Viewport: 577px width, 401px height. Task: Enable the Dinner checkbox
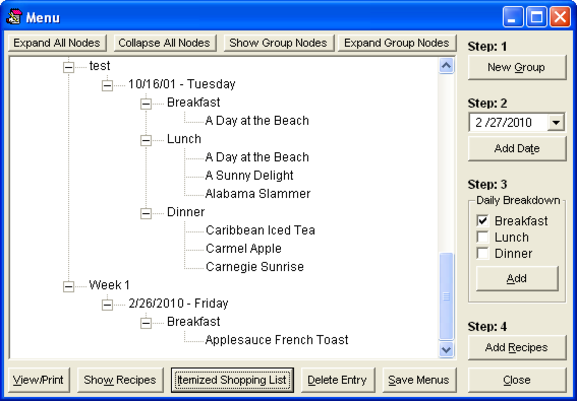[482, 253]
